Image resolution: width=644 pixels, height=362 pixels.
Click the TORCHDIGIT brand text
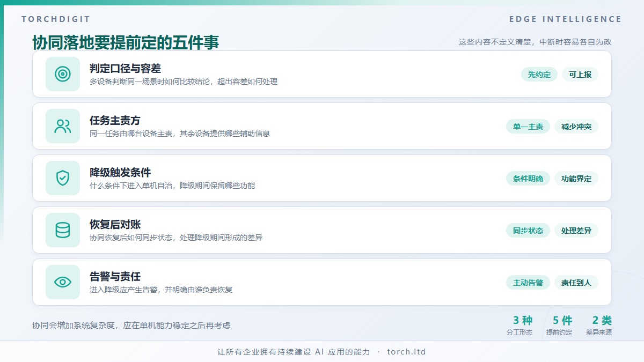[x=56, y=19]
